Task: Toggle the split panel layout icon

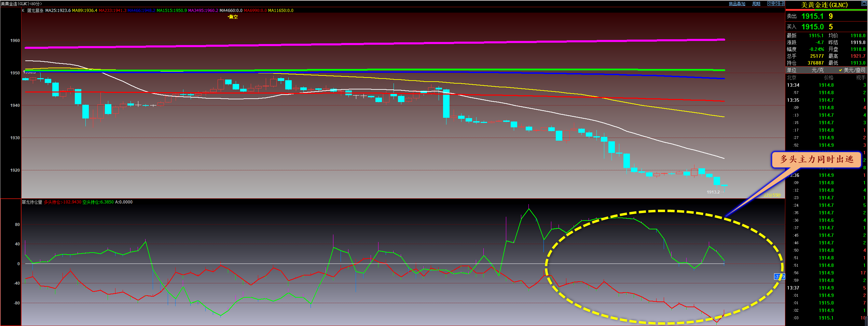Action: click(x=781, y=4)
